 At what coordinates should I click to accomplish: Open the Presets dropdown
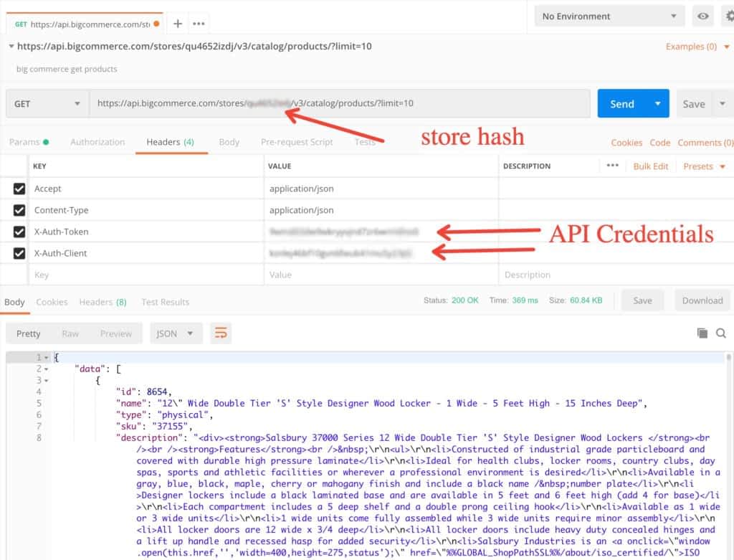704,166
